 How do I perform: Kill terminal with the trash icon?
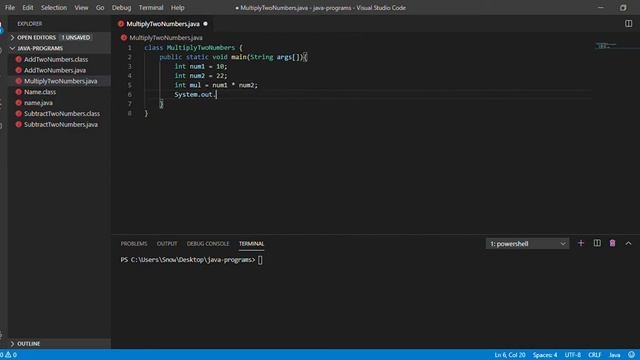[x=612, y=243]
